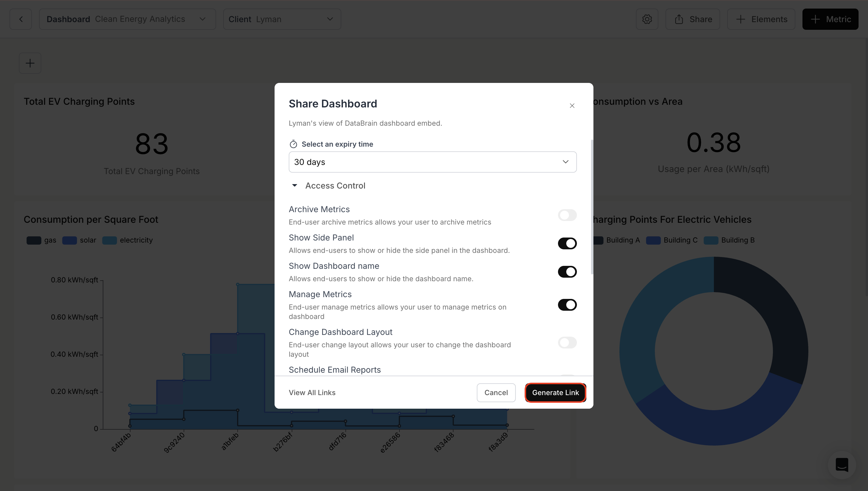Open View All Links
The width and height of the screenshot is (868, 491).
pyautogui.click(x=312, y=392)
